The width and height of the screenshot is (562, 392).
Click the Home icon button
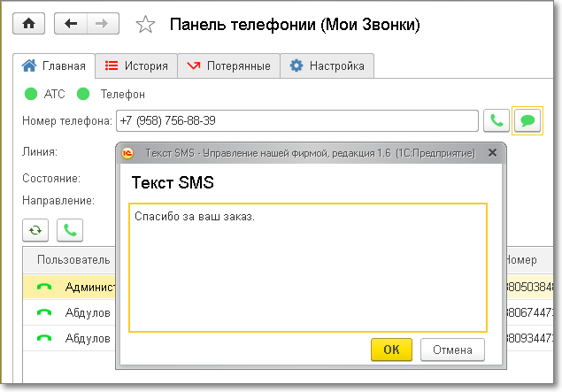pyautogui.click(x=27, y=24)
